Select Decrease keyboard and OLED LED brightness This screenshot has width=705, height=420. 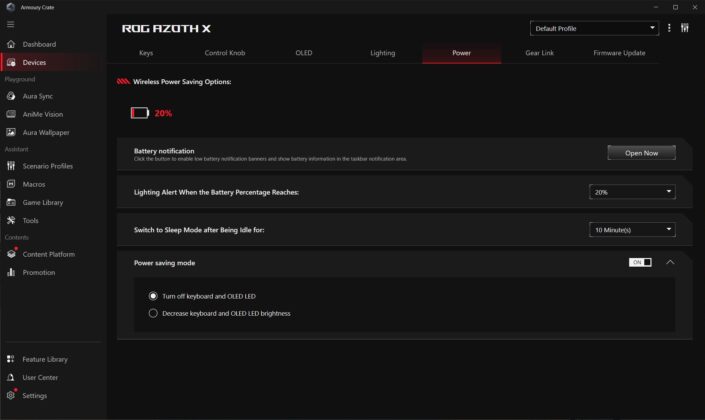(x=153, y=313)
